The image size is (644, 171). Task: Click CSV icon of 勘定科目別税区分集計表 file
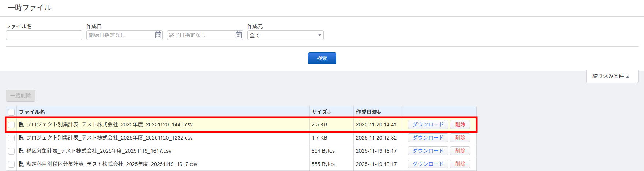(x=22, y=164)
